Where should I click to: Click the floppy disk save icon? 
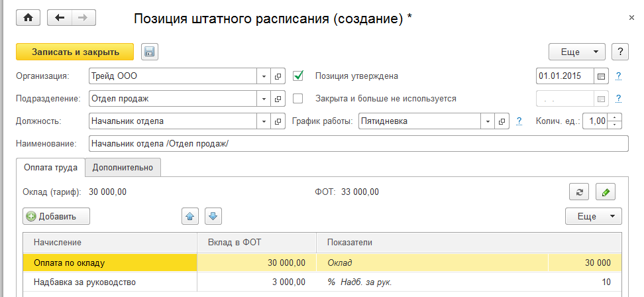coord(148,52)
